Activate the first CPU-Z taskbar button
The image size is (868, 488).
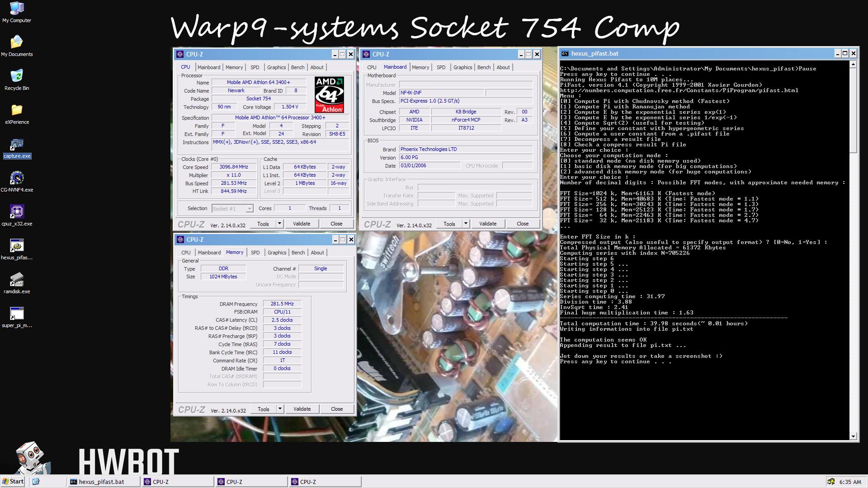click(177, 482)
